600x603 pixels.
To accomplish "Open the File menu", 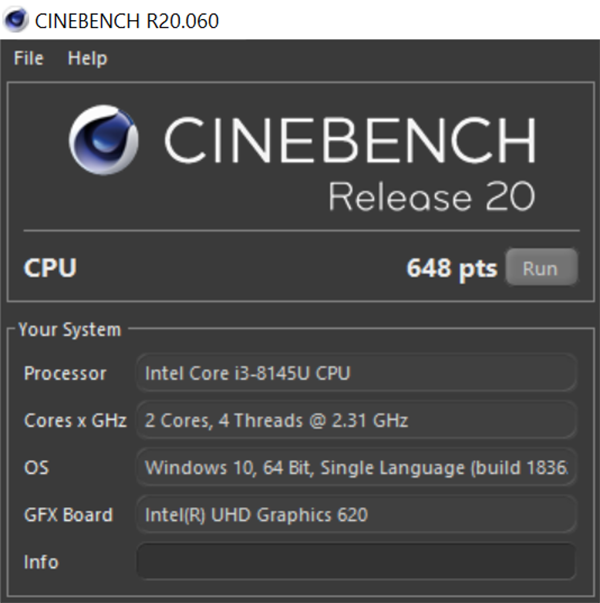I will point(28,59).
